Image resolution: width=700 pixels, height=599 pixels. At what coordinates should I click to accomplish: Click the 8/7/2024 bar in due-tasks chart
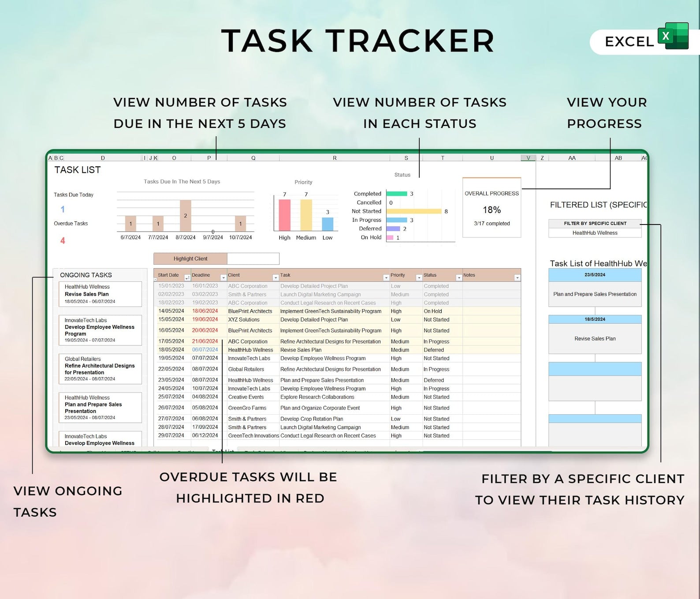186,216
